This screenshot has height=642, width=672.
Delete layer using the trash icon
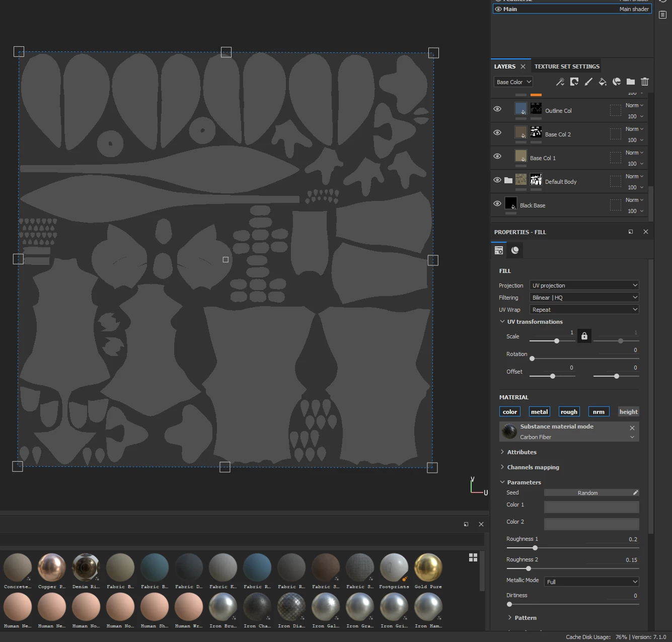(x=645, y=82)
